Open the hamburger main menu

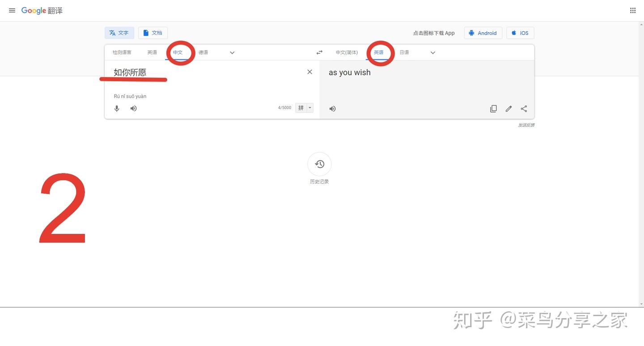click(12, 10)
